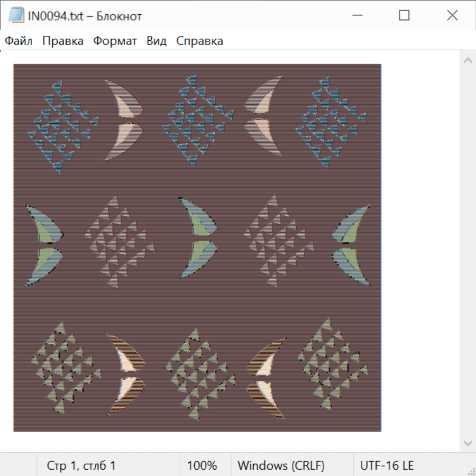The image size is (476, 476).
Task: Click the Windows (CRLF) status field
Action: click(281, 466)
